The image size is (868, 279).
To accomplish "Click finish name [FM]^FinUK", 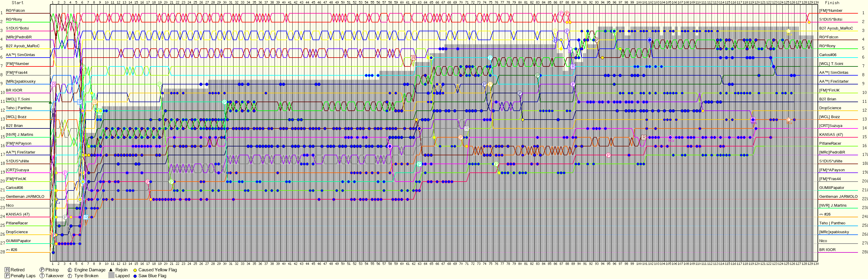I will click(830, 90).
